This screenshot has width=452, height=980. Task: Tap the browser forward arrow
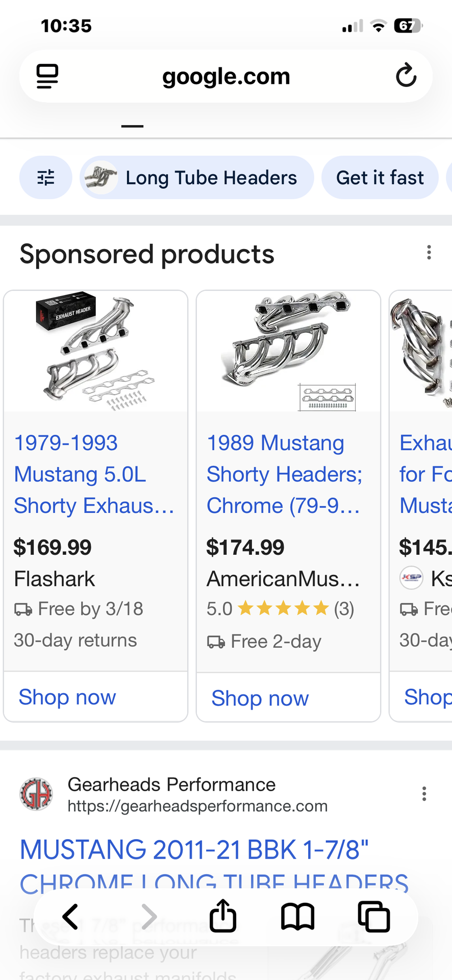pyautogui.click(x=148, y=916)
